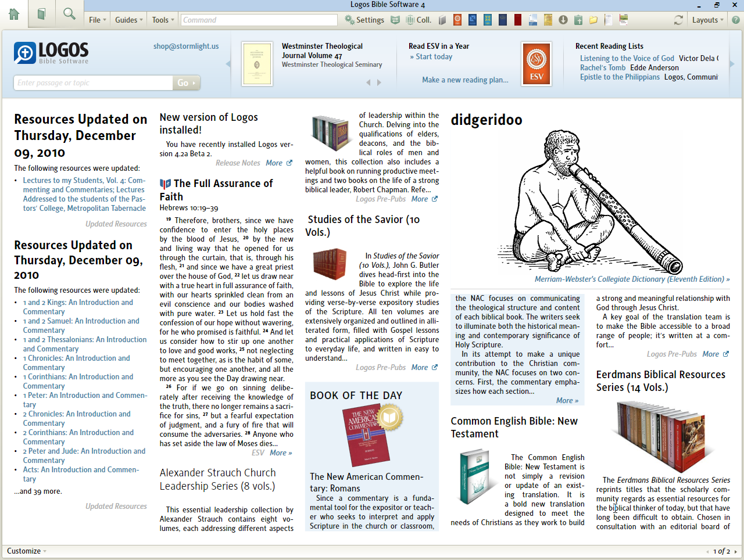
Task: Open the Search magnifier icon
Action: [69, 14]
